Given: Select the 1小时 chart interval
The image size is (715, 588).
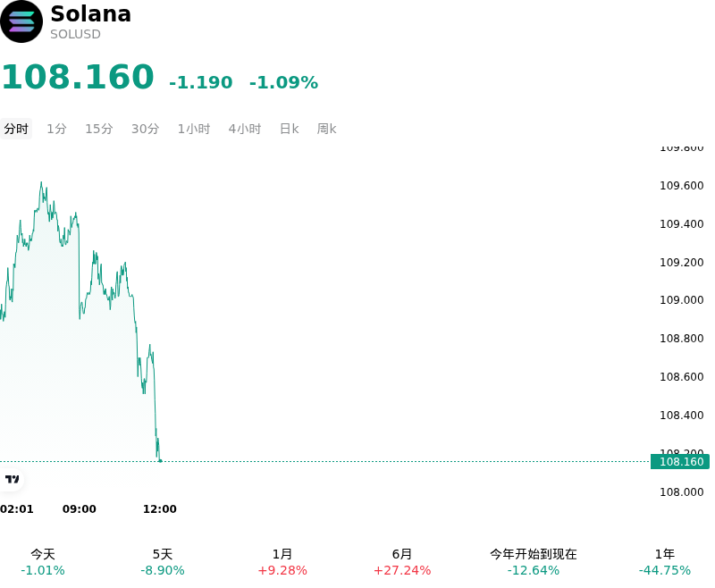Looking at the screenshot, I should point(194,129).
